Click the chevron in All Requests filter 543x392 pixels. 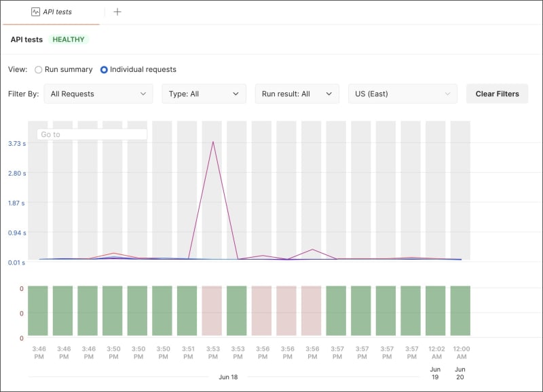click(143, 94)
